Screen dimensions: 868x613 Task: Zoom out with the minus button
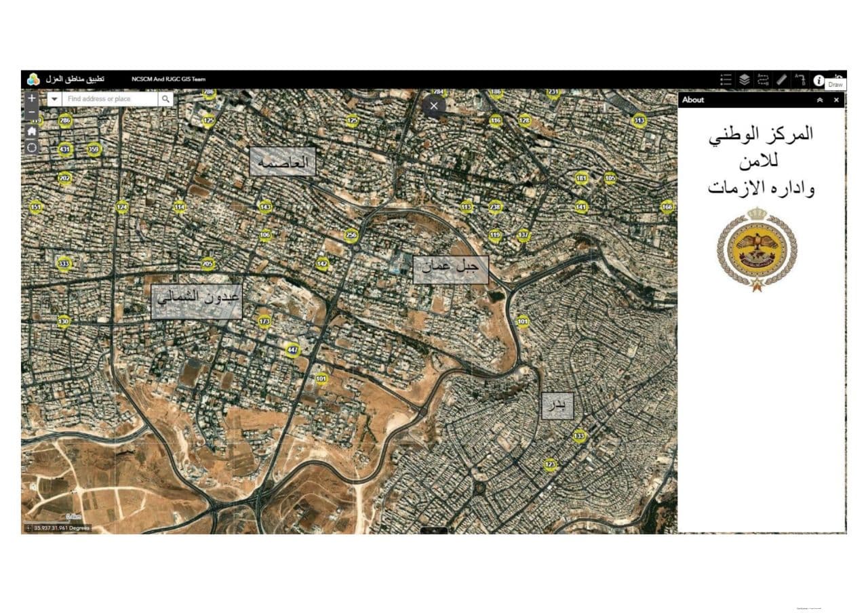tap(31, 111)
